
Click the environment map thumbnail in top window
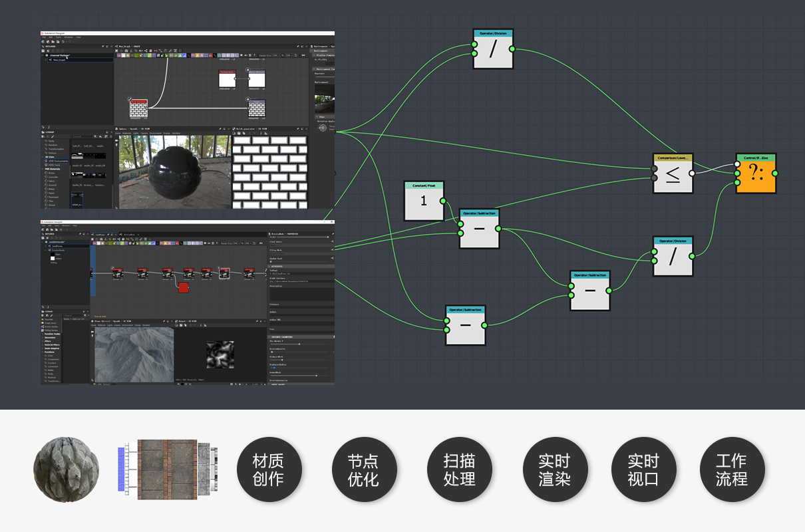click(x=325, y=99)
